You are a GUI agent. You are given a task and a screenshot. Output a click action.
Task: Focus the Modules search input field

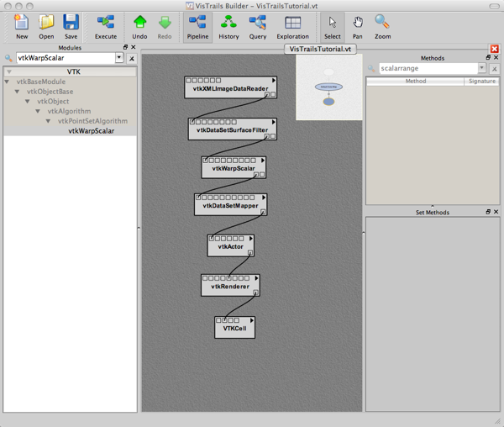pos(66,58)
